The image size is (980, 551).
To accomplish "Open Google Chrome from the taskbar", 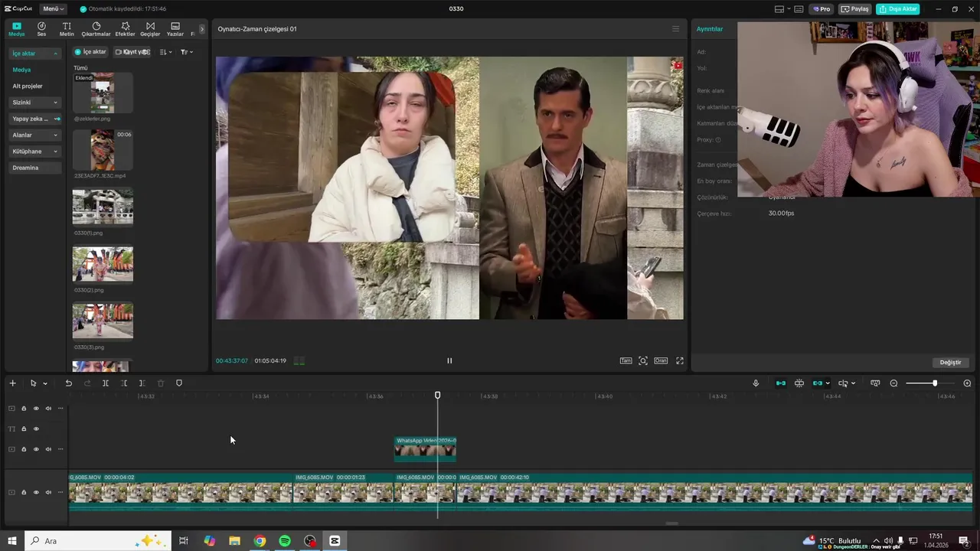I will coord(260,541).
